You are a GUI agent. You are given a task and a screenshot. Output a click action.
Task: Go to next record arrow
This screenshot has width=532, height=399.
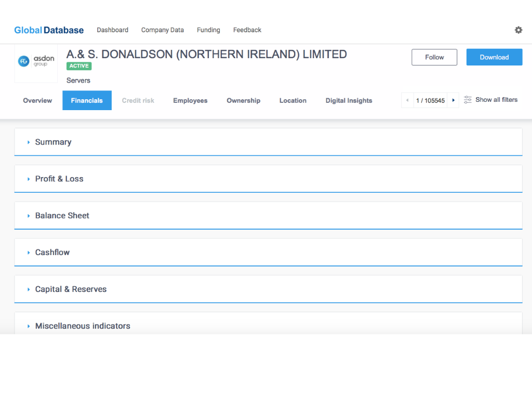pos(453,100)
